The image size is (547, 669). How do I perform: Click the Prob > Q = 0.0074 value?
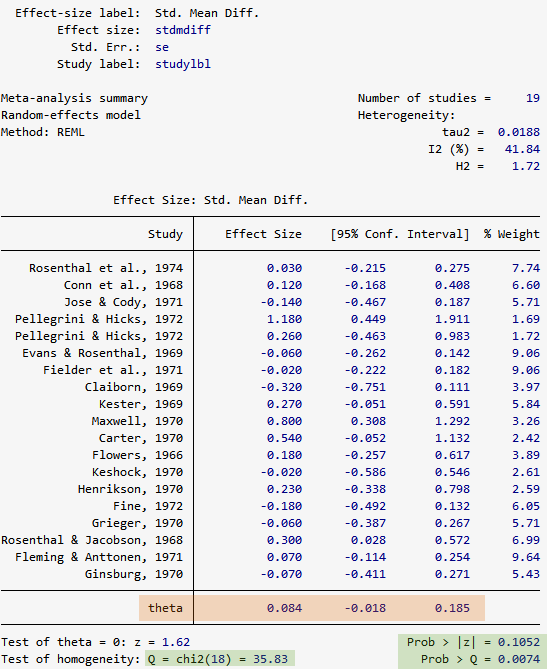click(x=480, y=659)
